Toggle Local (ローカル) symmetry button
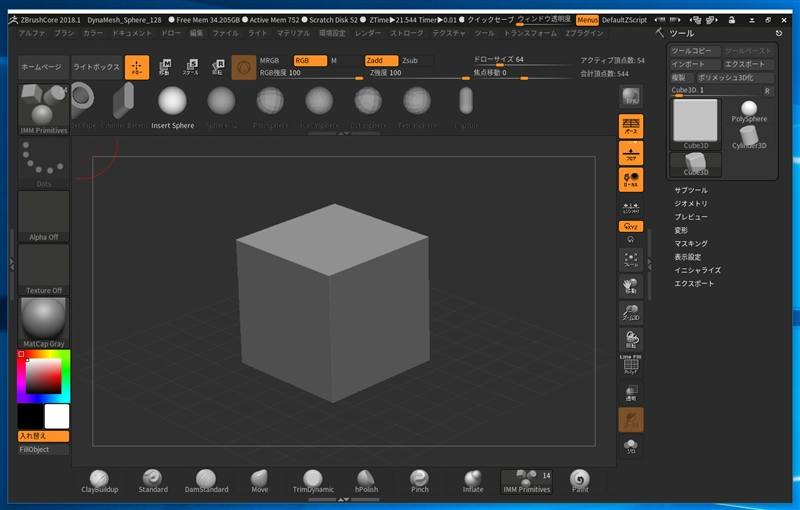The image size is (800, 510). (631, 180)
